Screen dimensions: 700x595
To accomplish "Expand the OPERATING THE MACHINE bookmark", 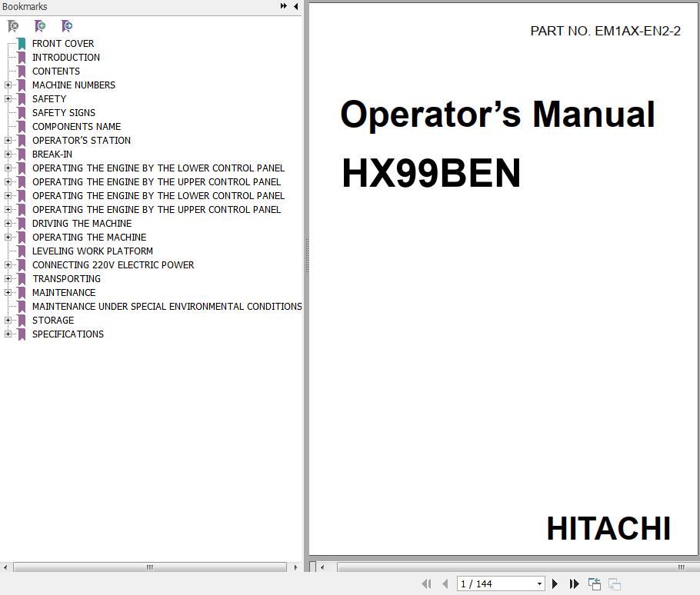I will tap(8, 238).
